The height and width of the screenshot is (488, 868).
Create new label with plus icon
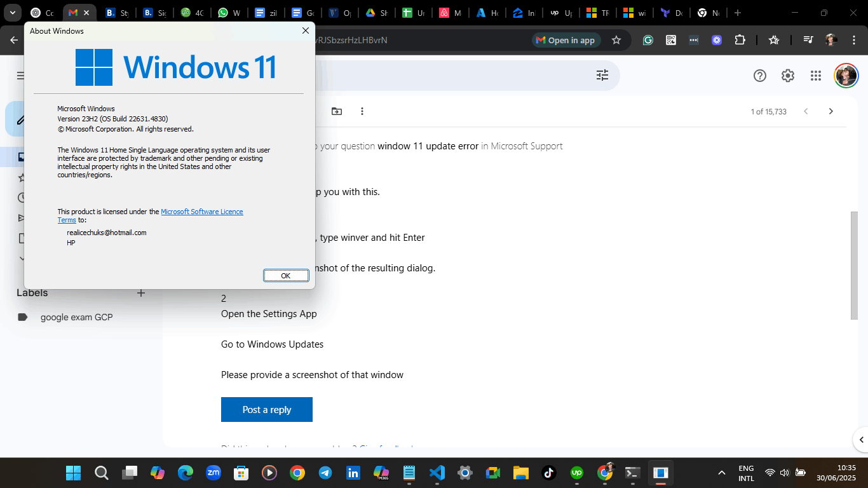click(x=141, y=293)
